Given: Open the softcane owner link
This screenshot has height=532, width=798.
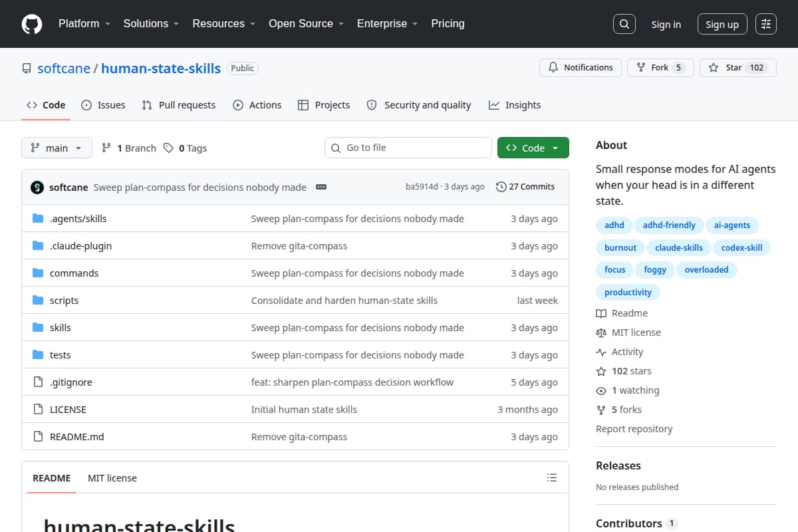Looking at the screenshot, I should pos(64,68).
